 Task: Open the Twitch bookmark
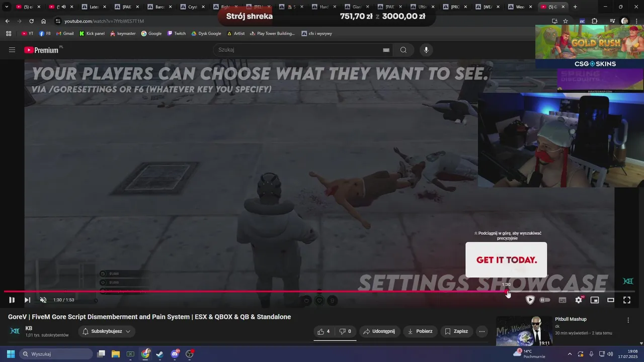point(176,34)
